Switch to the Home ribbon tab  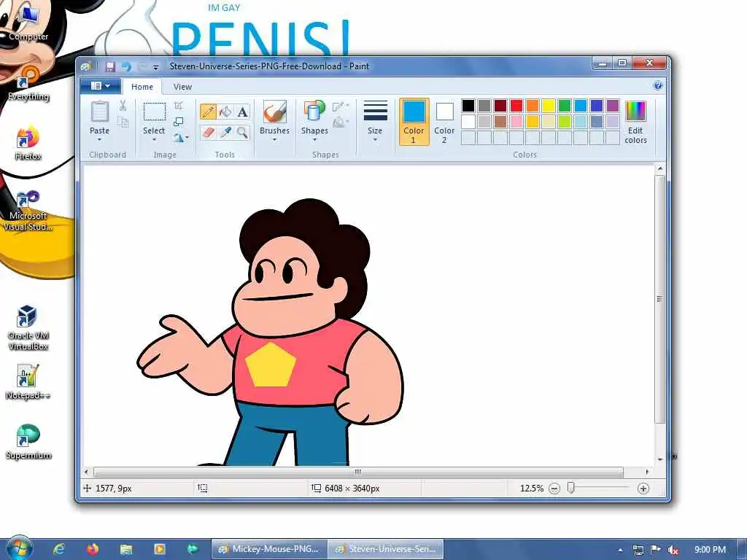tap(142, 87)
